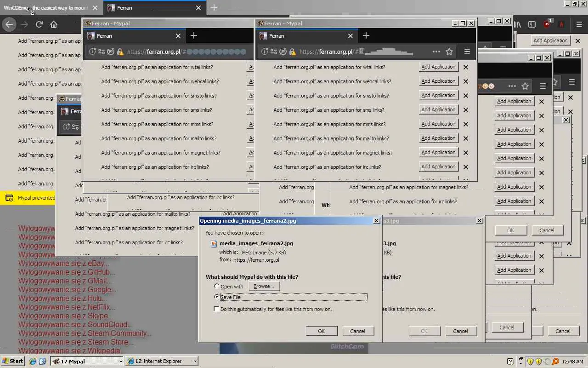
Task: Confirm OK in the media_images_ferrana2.jpg dialog
Action: [x=322, y=331]
